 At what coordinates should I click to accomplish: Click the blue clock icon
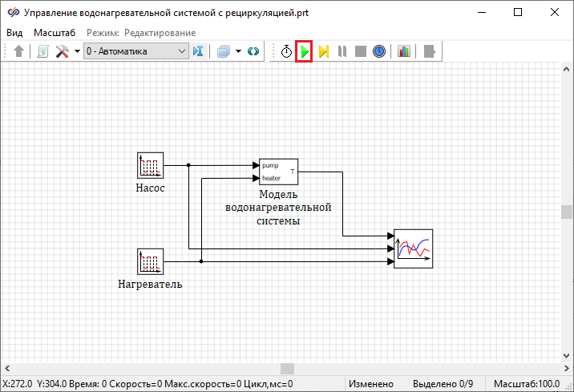pos(379,51)
